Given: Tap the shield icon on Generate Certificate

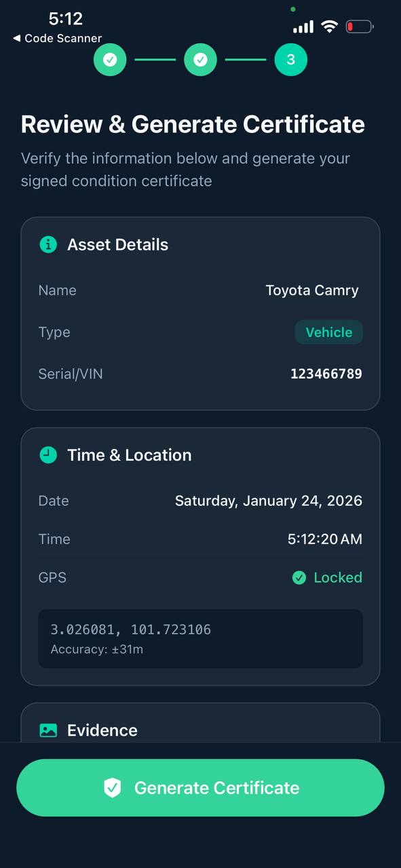Looking at the screenshot, I should click(113, 787).
